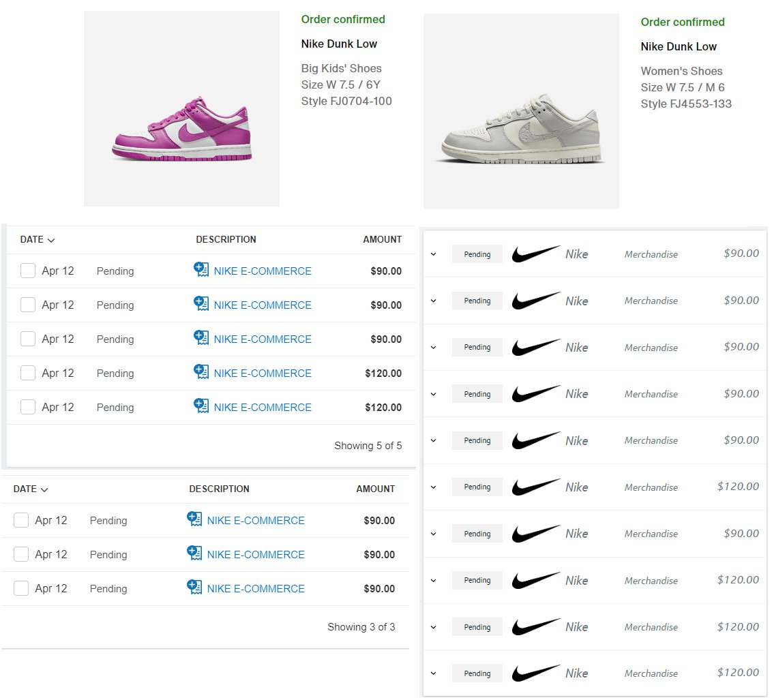Tick the last $120.00 row checkbox in the five-row table
Screen dimensions: 774x700
tap(28, 407)
